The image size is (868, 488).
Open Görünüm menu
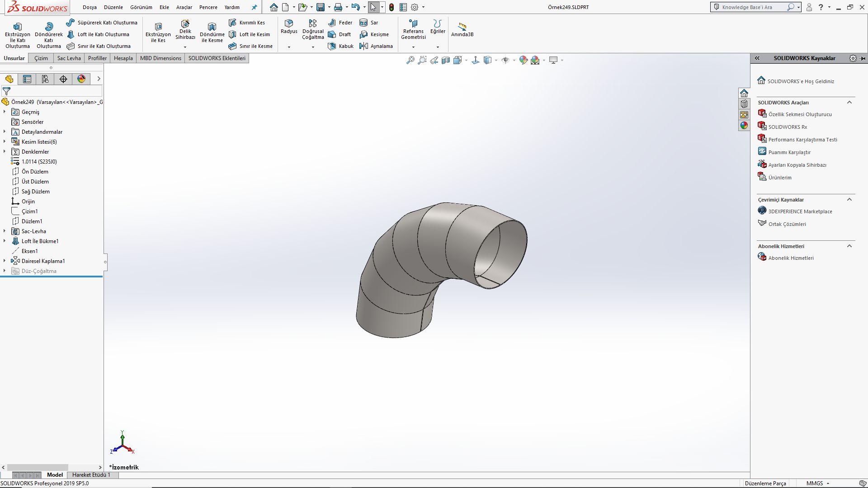[x=141, y=7]
